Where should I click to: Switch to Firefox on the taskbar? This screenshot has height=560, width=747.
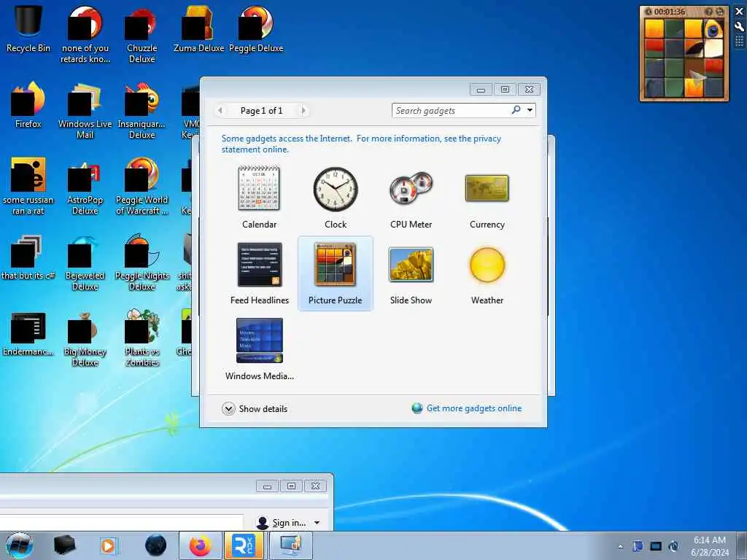[200, 545]
